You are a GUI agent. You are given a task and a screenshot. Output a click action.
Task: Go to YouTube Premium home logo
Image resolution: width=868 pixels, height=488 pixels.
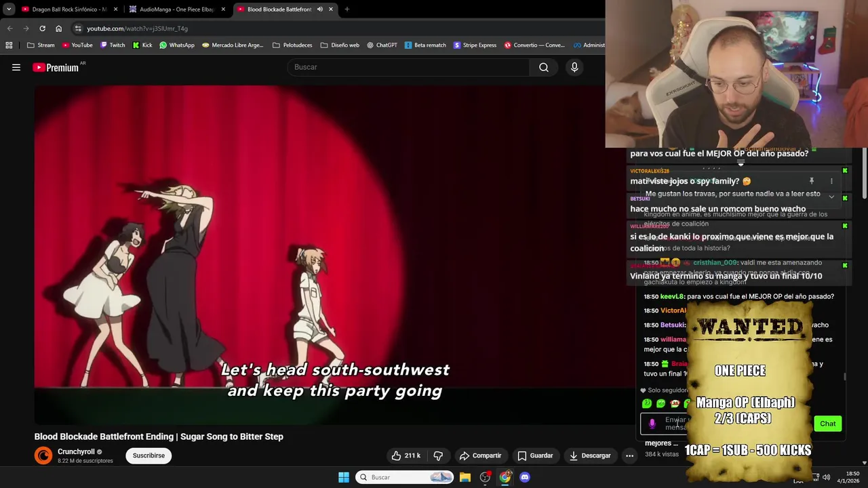[x=56, y=67]
